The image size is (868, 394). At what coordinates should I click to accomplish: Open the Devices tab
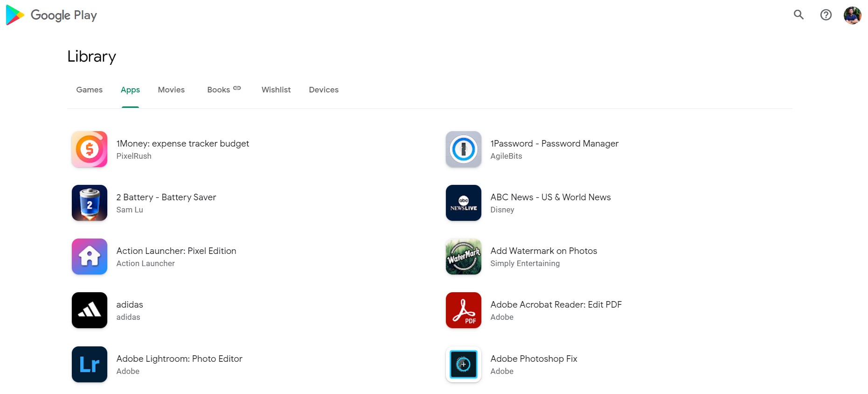point(323,90)
